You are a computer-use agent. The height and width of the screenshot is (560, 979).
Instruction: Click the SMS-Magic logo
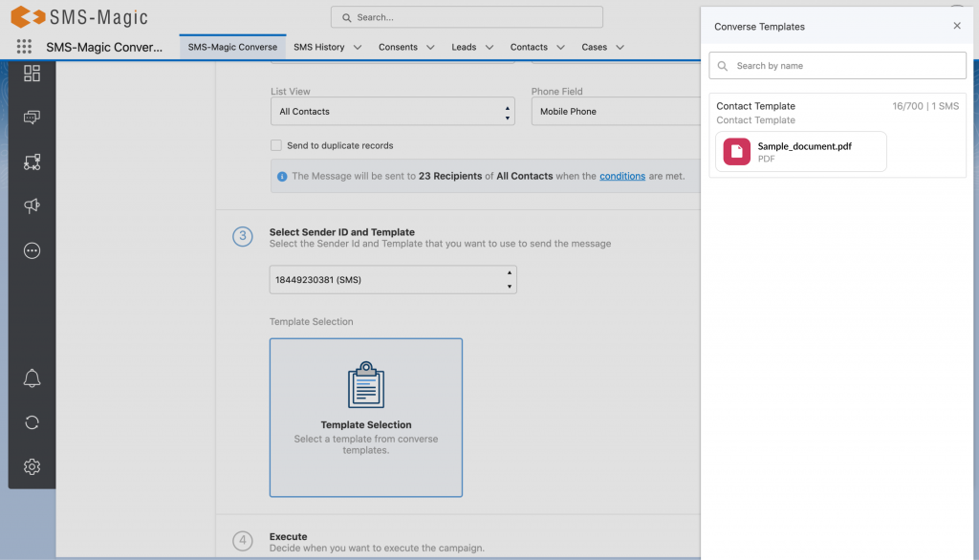(x=79, y=17)
